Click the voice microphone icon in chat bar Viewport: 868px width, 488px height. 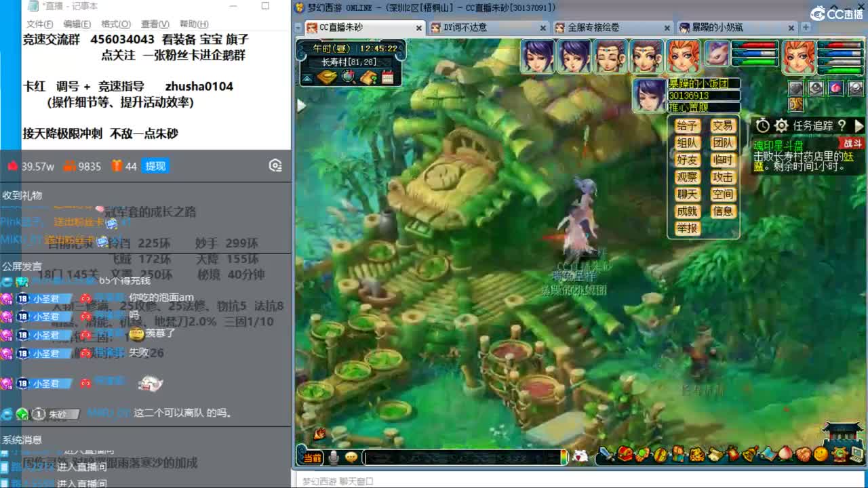334,458
